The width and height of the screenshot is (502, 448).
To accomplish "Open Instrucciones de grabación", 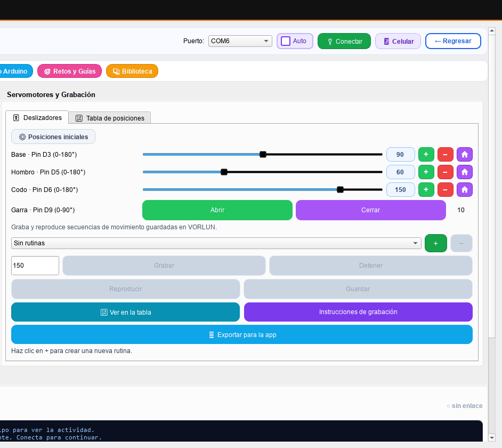I will 358,312.
